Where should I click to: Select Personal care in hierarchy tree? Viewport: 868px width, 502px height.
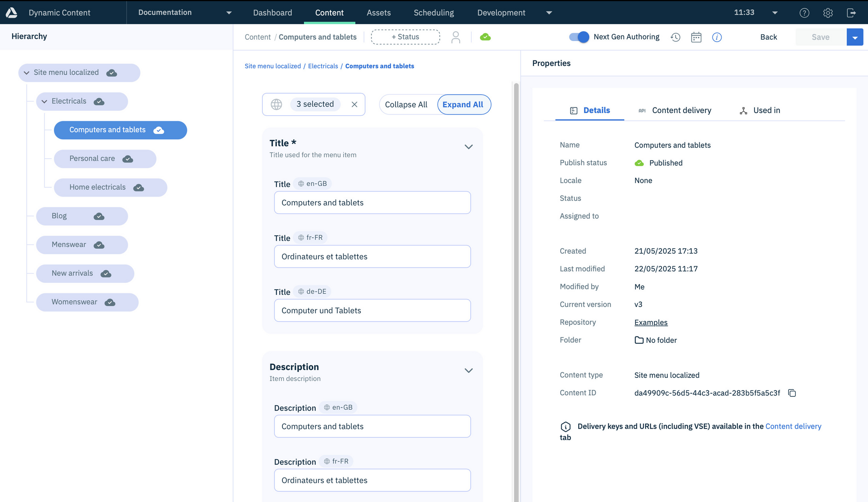point(105,159)
